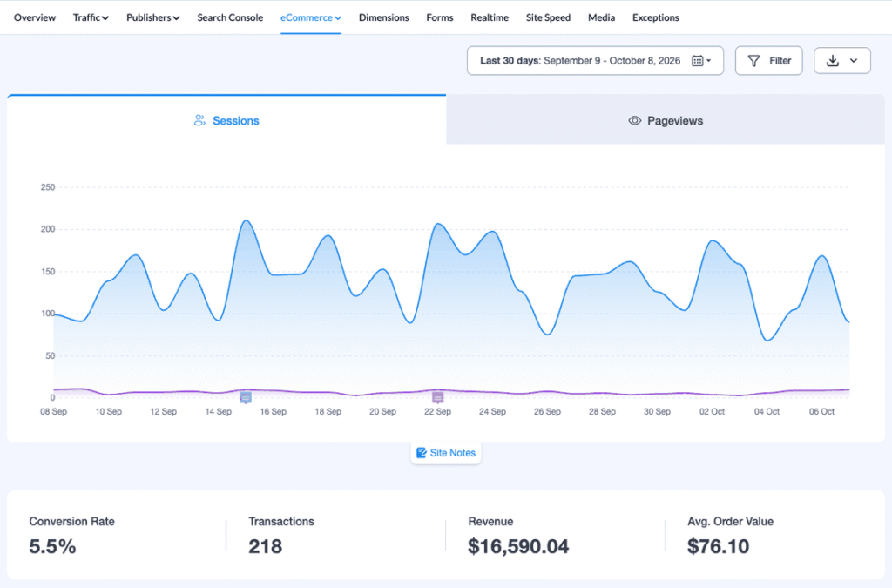Image resolution: width=892 pixels, height=588 pixels.
Task: Click the calendar icon in date range
Action: (x=698, y=61)
